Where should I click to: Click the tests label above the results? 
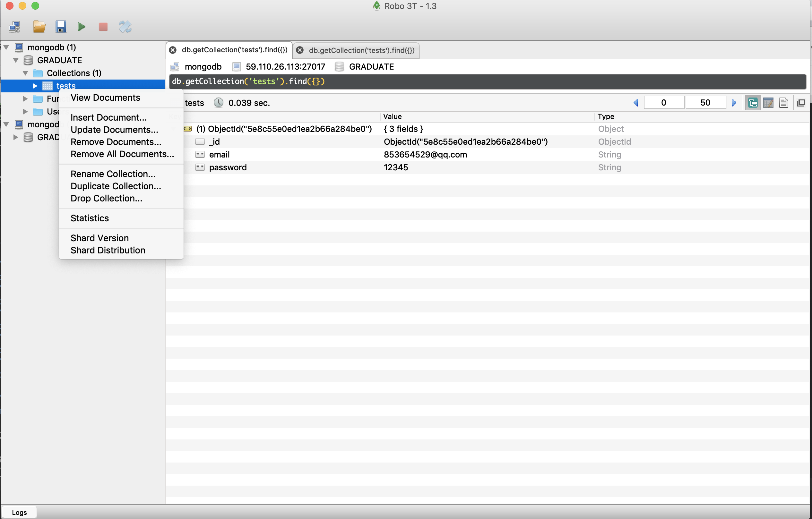pyautogui.click(x=194, y=103)
